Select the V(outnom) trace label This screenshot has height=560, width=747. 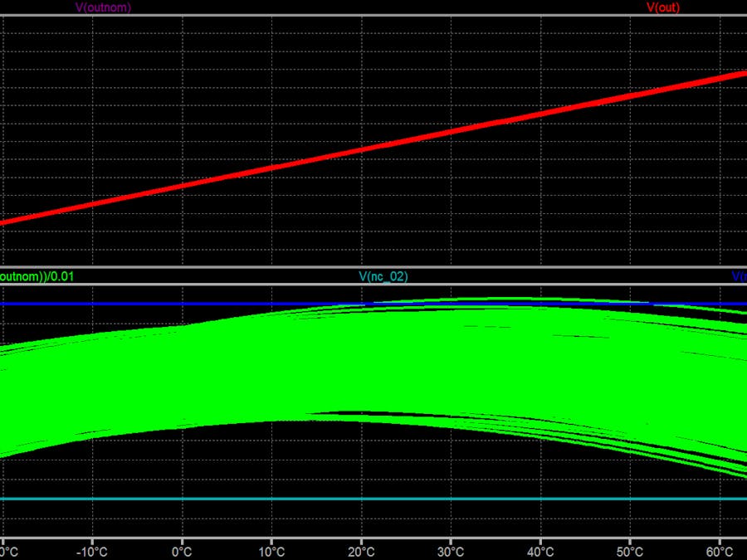pyautogui.click(x=104, y=8)
